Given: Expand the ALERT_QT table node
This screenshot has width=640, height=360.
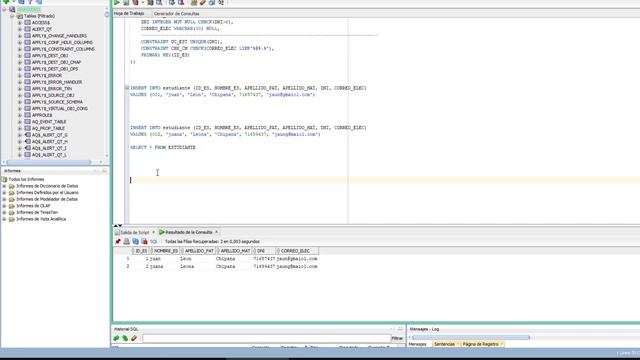Looking at the screenshot, I should tap(20, 29).
